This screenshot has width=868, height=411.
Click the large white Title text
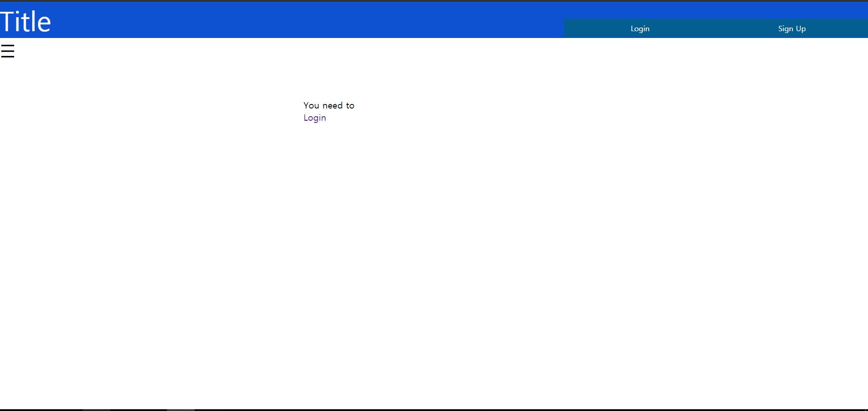click(26, 22)
